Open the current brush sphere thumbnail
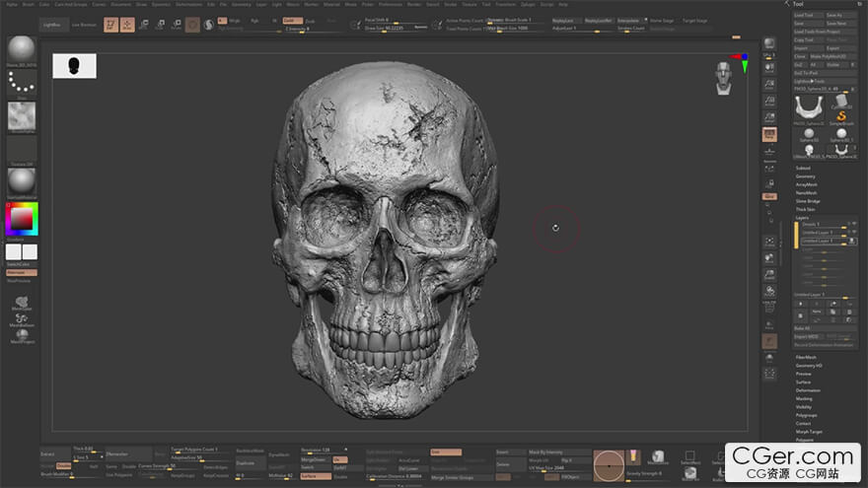The image size is (868, 488). (x=22, y=50)
